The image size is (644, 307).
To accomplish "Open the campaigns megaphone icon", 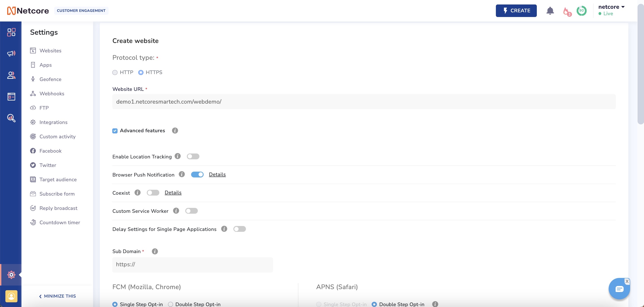I will [x=11, y=53].
